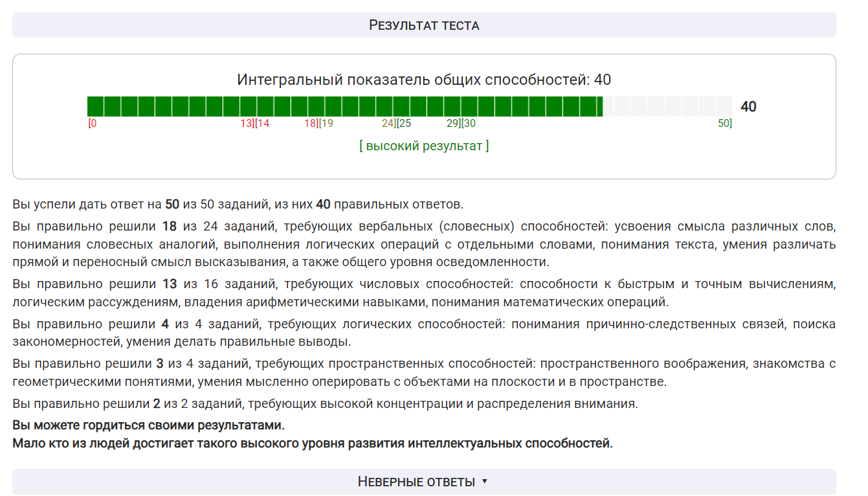This screenshot has height=496, width=868.
Task: Click the red "13]" scale marker
Action: click(x=247, y=124)
